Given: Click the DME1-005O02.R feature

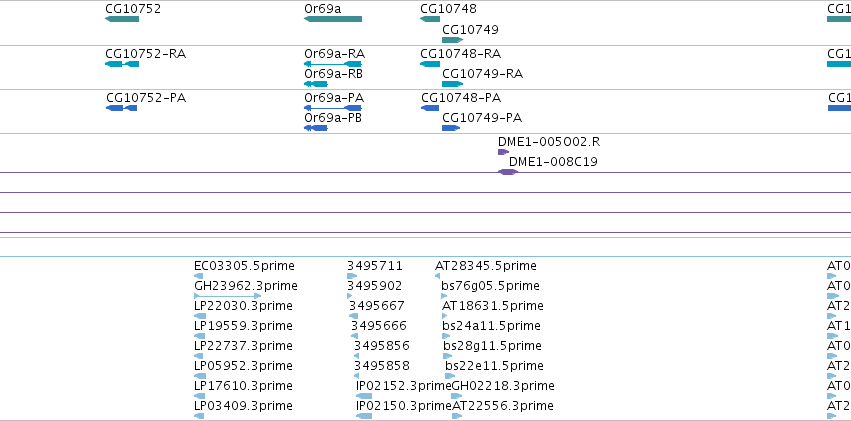Looking at the screenshot, I should pos(503,152).
